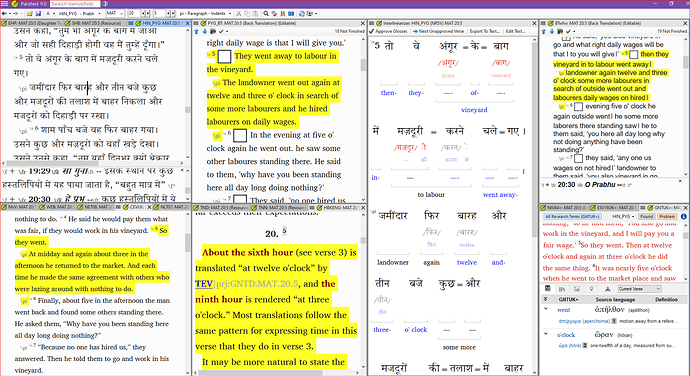This screenshot has width=690, height=376.
Task: Click the magnifier Find icon
Action: (x=266, y=14)
